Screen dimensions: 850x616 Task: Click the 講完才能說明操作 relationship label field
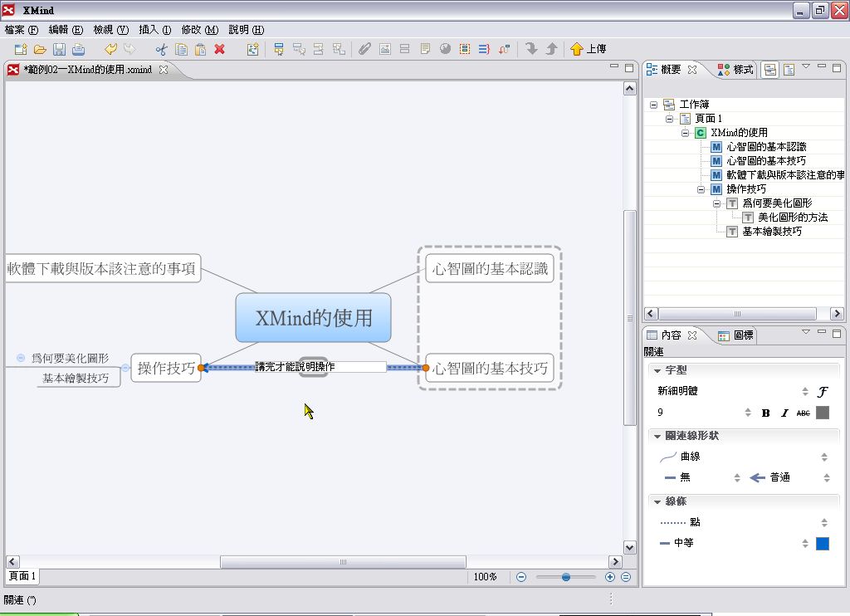[320, 367]
